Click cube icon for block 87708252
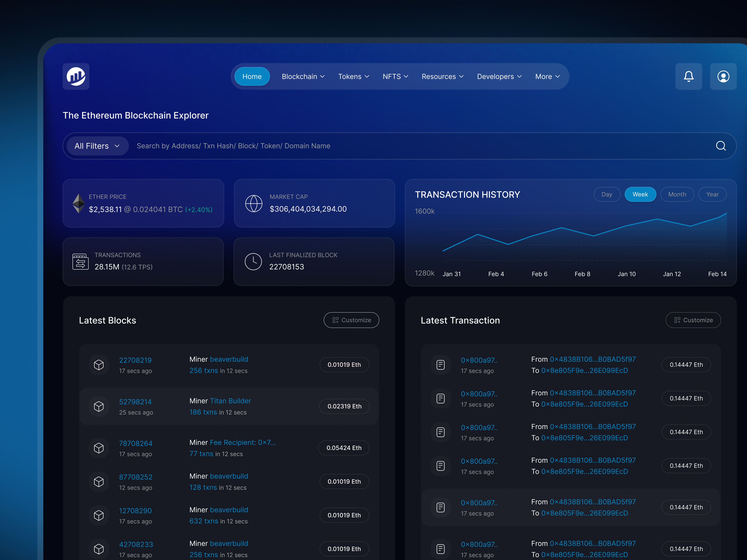This screenshot has width=747, height=560. coord(99,482)
